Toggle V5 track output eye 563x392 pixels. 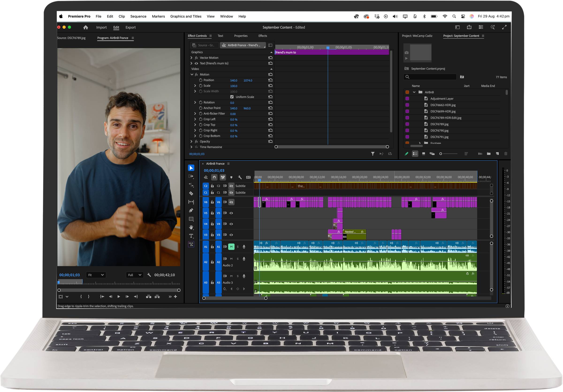point(231,213)
